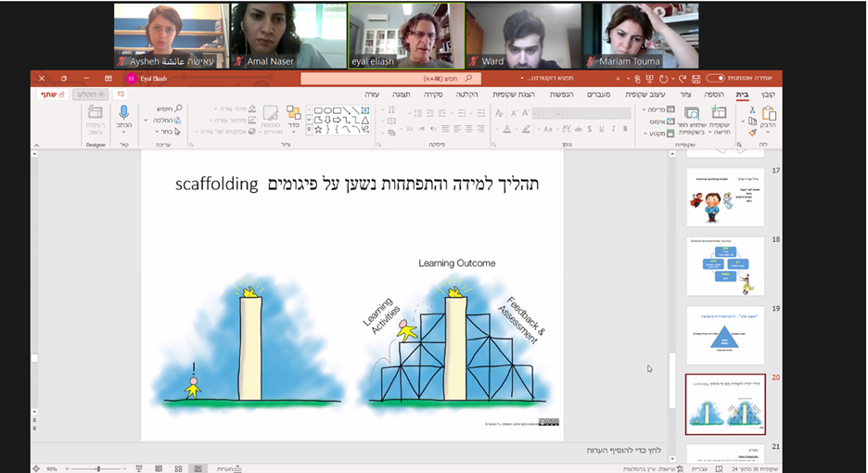Open the Insert (הוספה) ribbon tab
Viewport: 868px width, 473px height.
point(713,95)
